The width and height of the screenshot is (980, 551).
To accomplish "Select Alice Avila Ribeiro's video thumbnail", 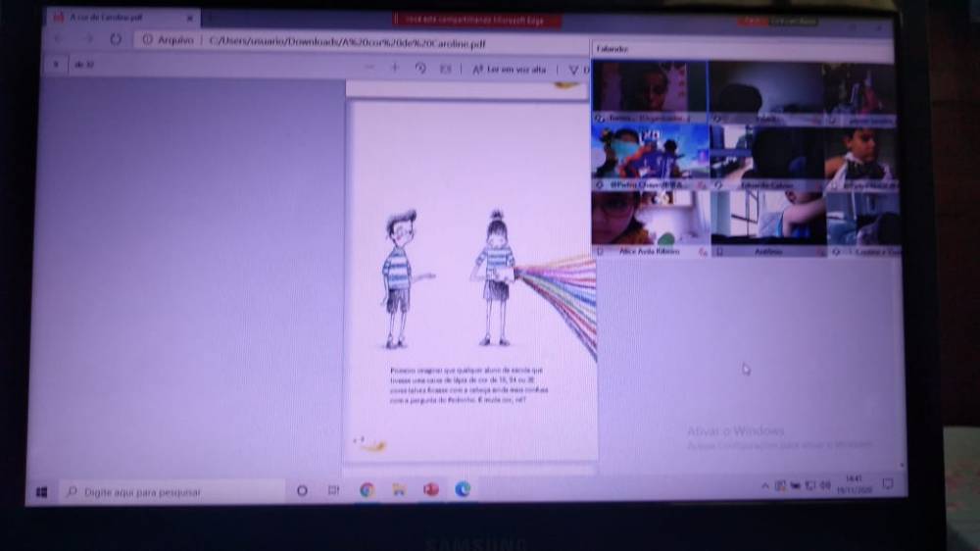I will coord(649,220).
